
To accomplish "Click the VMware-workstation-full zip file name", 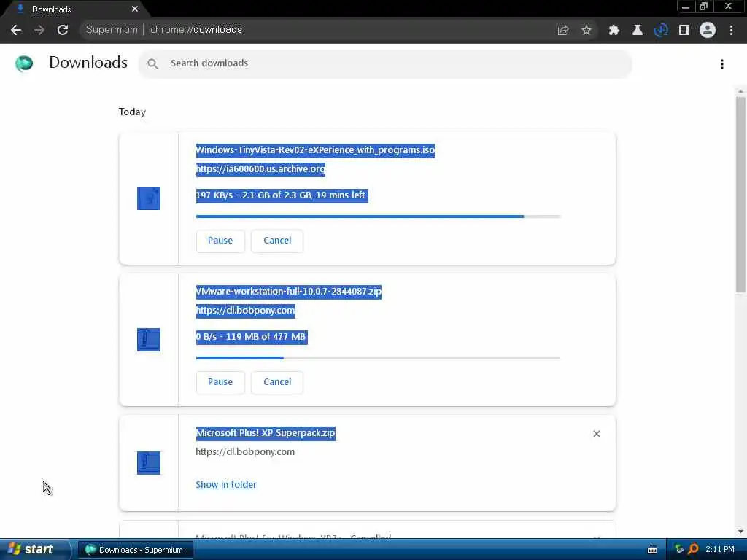I will (289, 292).
